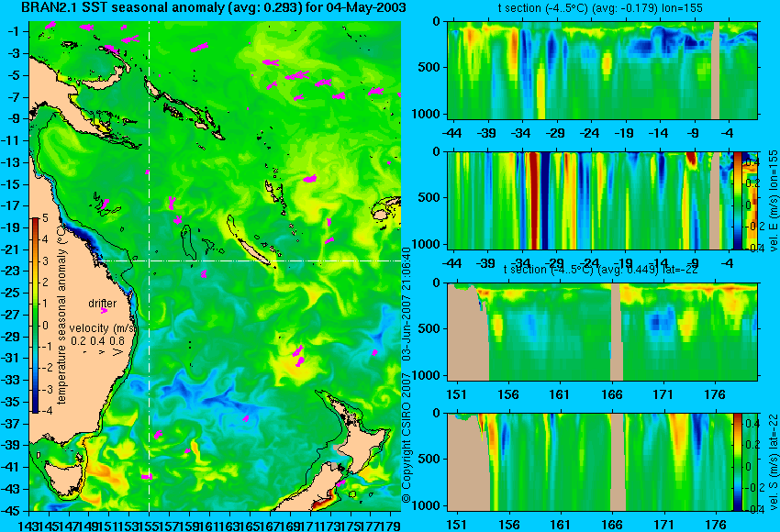Click the horizontal dashed lat=-22 line on map

click(x=249, y=260)
